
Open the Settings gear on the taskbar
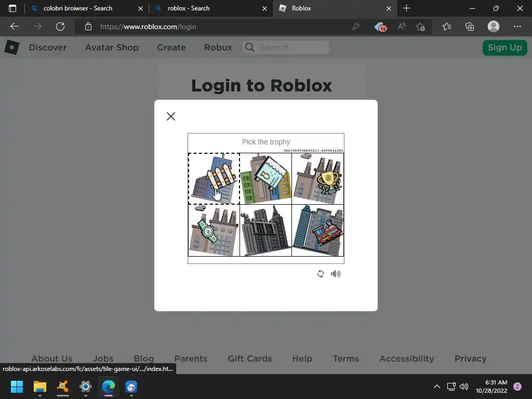pyautogui.click(x=86, y=387)
